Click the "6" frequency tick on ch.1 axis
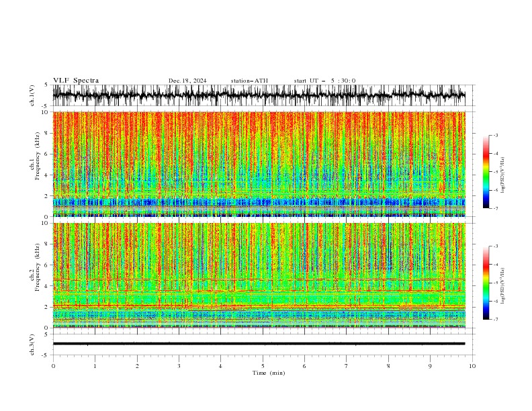 pos(47,154)
